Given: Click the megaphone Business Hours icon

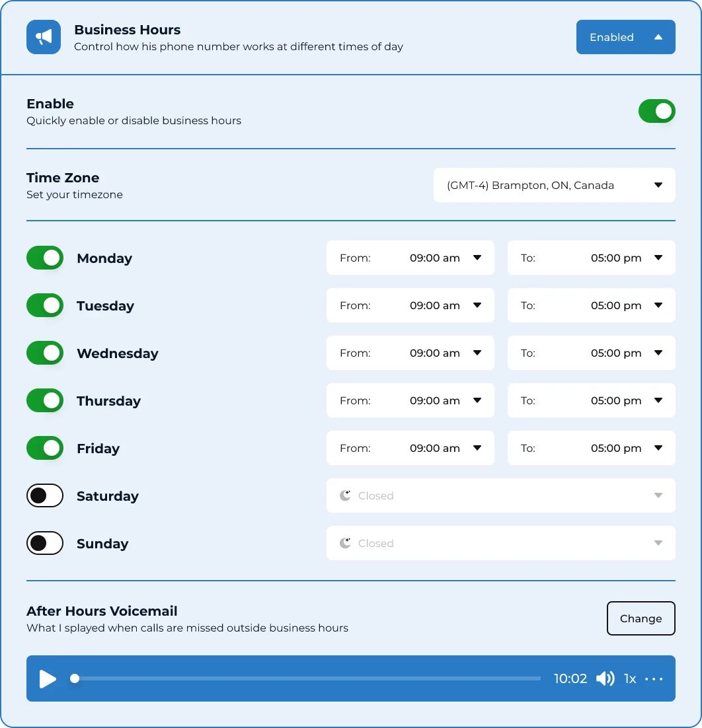Looking at the screenshot, I should click(x=44, y=37).
